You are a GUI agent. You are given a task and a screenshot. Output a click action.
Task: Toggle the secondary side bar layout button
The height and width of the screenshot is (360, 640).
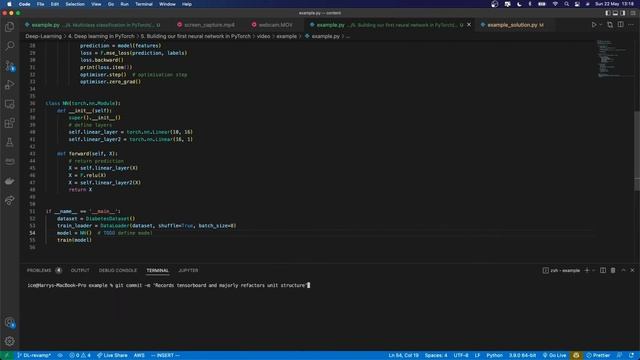tap(622, 13)
